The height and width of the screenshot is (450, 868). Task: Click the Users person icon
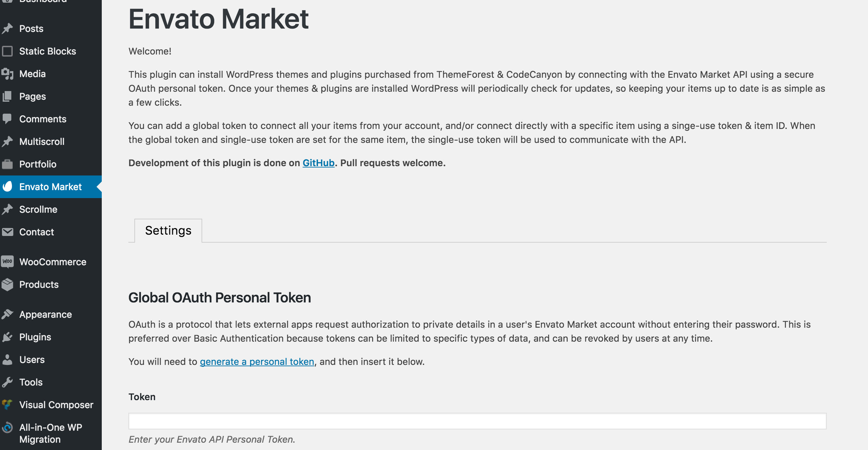(x=7, y=359)
